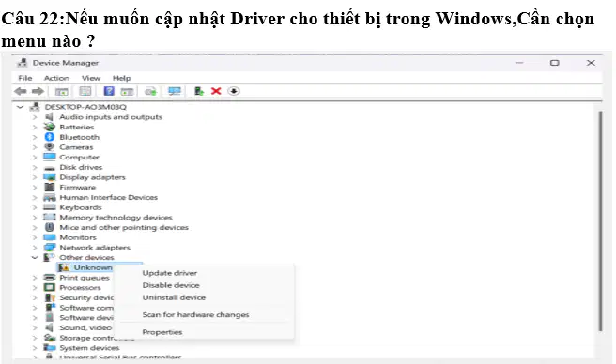Open the Help menu
This screenshot has width=616, height=364.
pyautogui.click(x=121, y=78)
